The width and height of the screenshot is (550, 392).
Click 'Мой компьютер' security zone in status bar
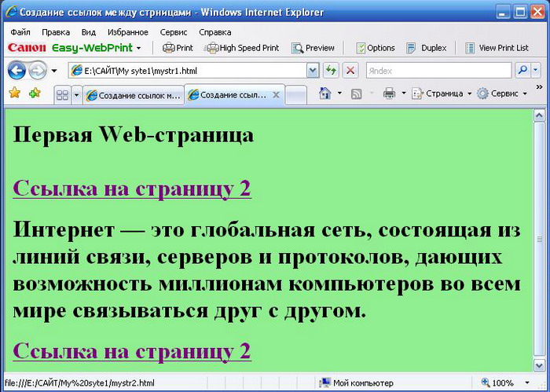pos(357,383)
